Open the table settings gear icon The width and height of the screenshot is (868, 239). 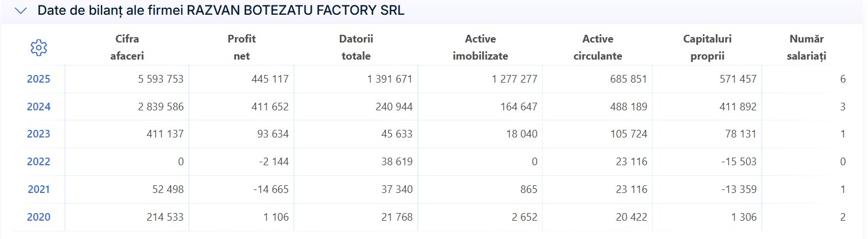point(38,48)
